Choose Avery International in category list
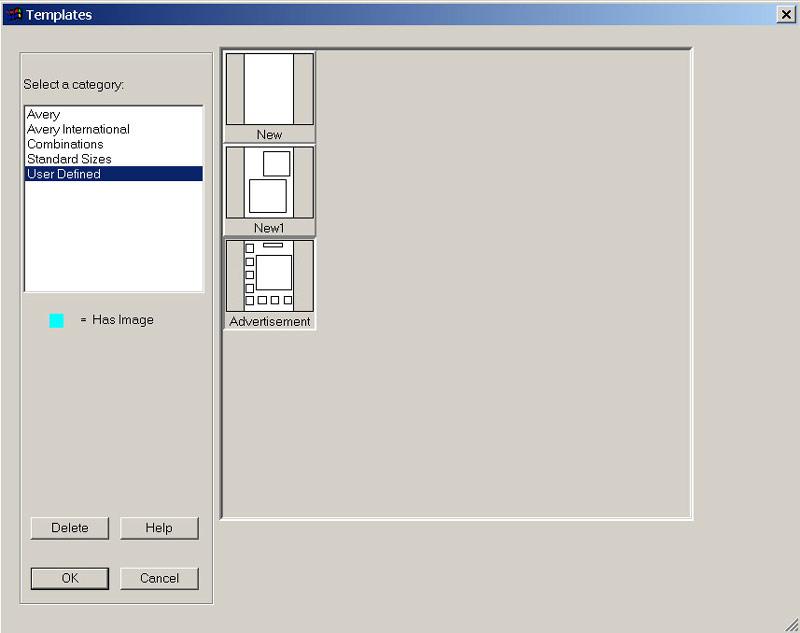This screenshot has width=800, height=633. (78, 129)
